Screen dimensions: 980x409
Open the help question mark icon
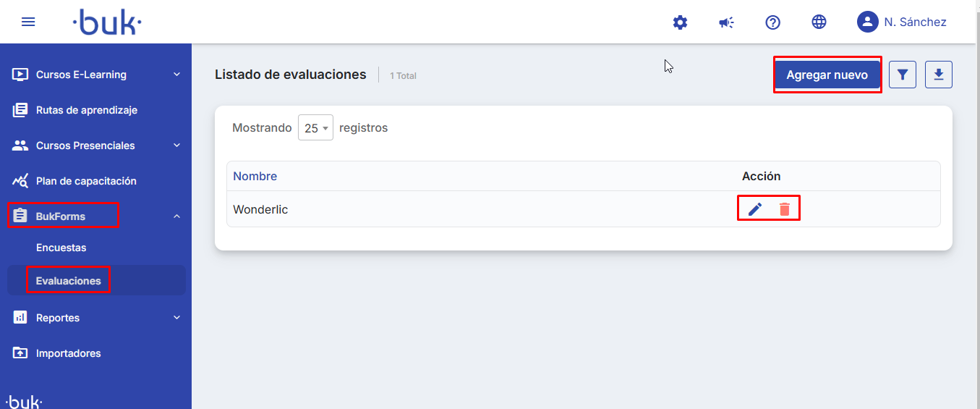pos(772,22)
